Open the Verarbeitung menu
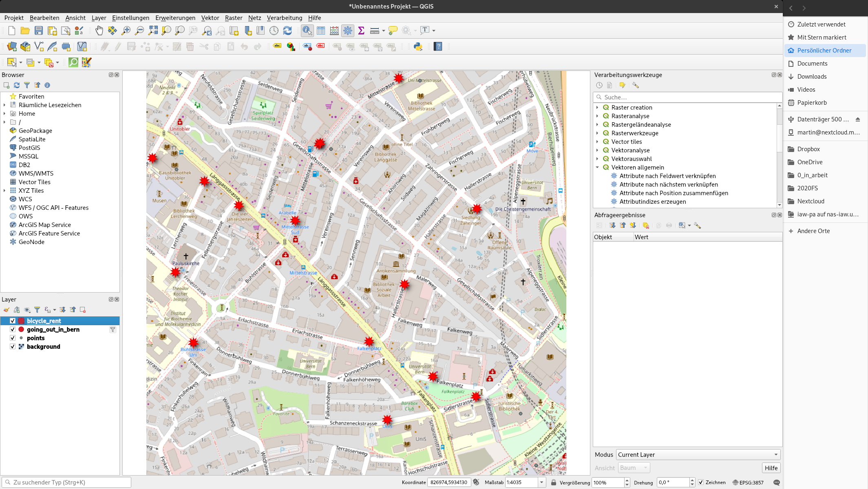This screenshot has height=489, width=868. [284, 18]
